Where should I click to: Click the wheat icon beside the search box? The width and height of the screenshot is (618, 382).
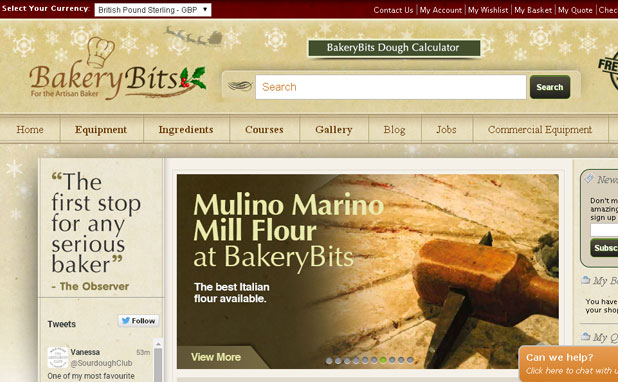tap(239, 86)
